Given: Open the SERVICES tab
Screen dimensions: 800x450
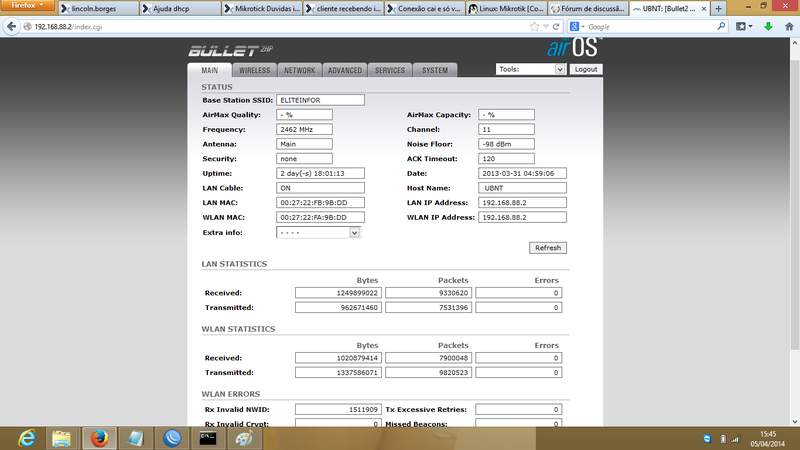Looking at the screenshot, I should point(390,70).
